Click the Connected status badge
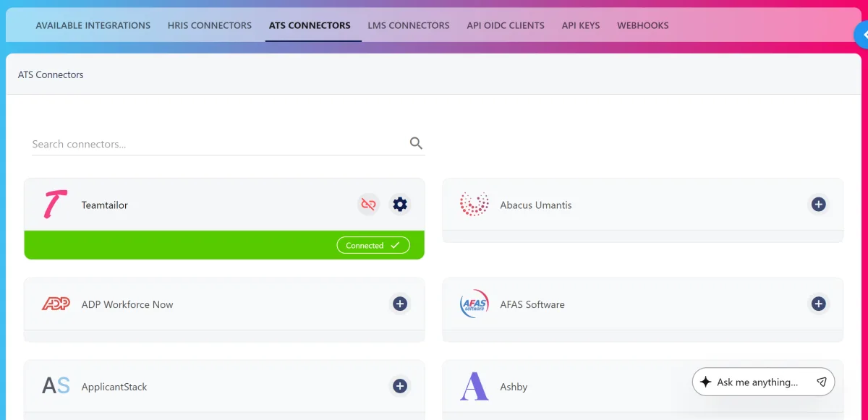Image resolution: width=868 pixels, height=420 pixels. pos(373,245)
